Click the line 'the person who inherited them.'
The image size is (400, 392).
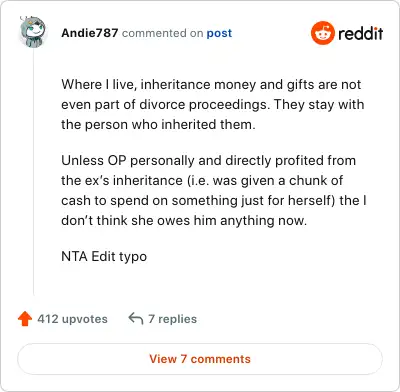click(x=158, y=125)
